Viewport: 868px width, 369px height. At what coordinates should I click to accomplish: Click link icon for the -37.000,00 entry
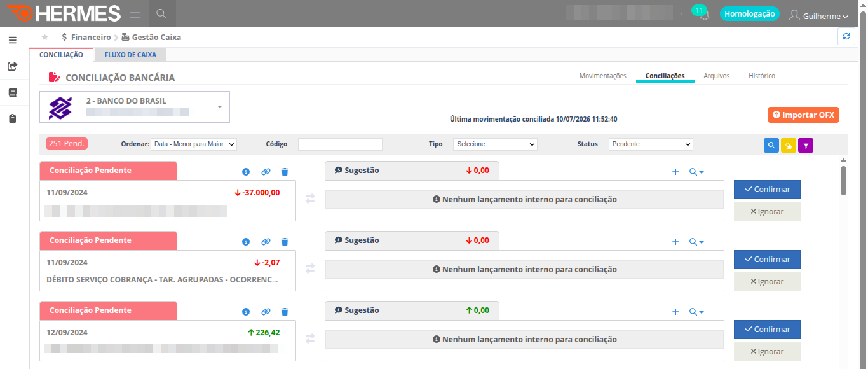coord(266,172)
